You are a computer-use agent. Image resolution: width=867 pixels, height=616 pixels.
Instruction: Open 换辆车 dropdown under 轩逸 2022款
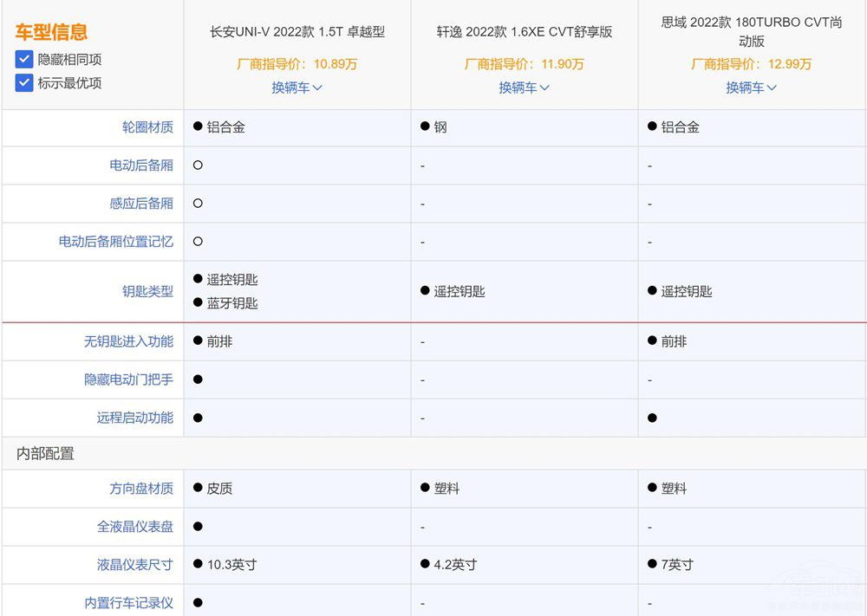point(524,88)
